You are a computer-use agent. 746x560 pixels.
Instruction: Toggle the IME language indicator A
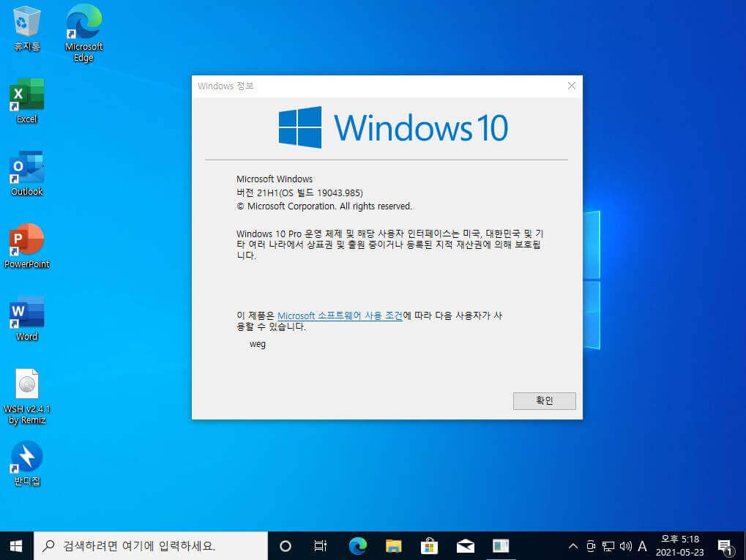coord(642,546)
